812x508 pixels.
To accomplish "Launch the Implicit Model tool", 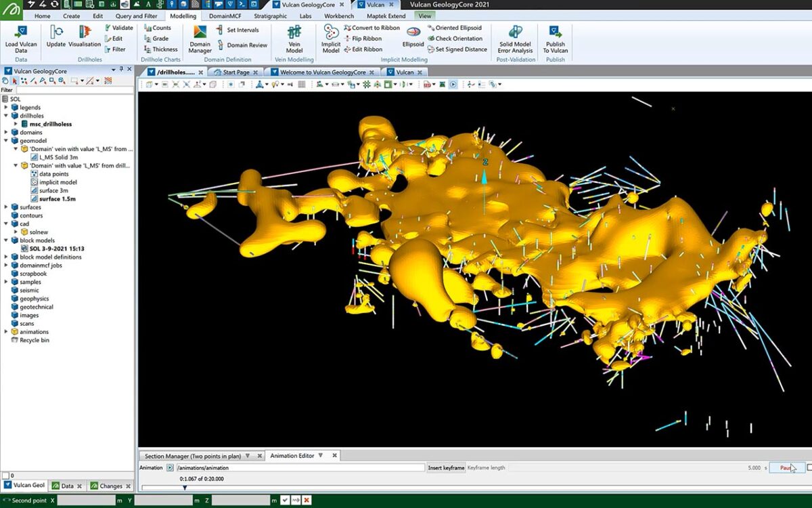I will [331, 39].
